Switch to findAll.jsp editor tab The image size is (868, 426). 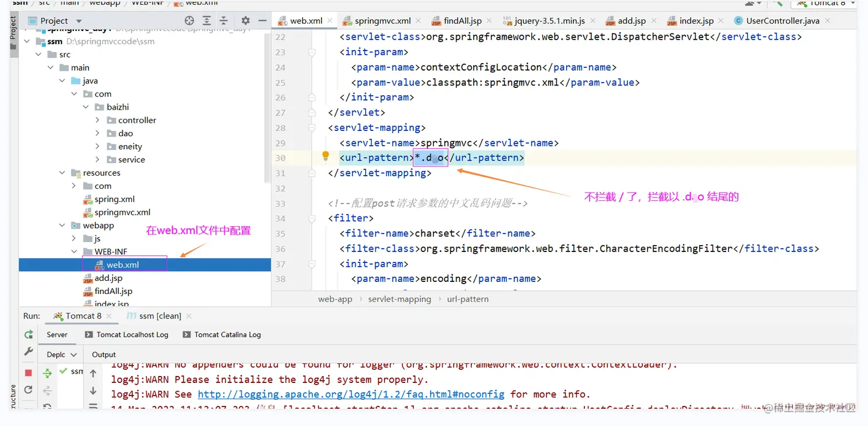[x=462, y=21]
